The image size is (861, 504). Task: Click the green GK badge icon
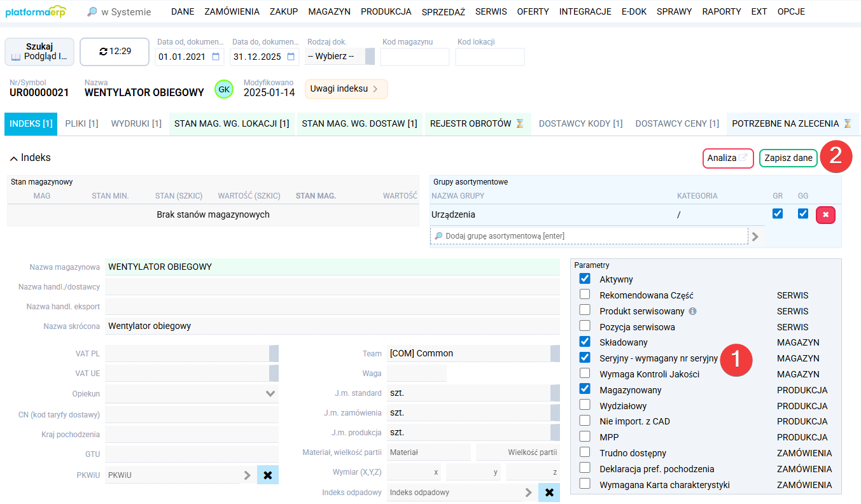tap(223, 88)
